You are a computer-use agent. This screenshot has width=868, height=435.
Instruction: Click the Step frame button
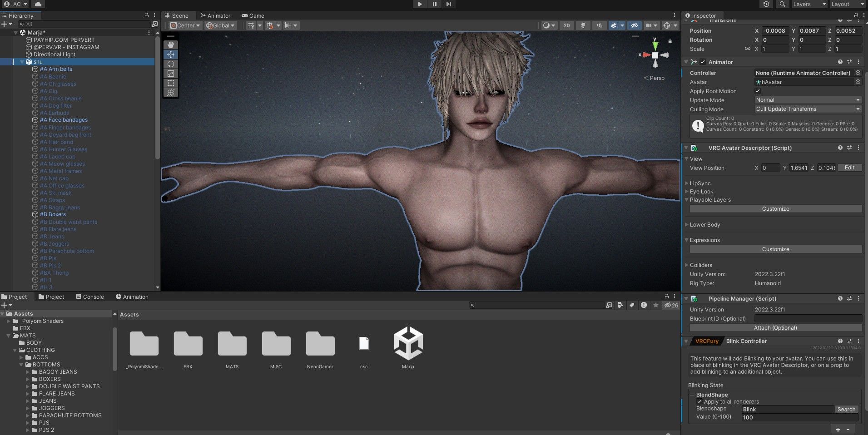[x=449, y=4]
